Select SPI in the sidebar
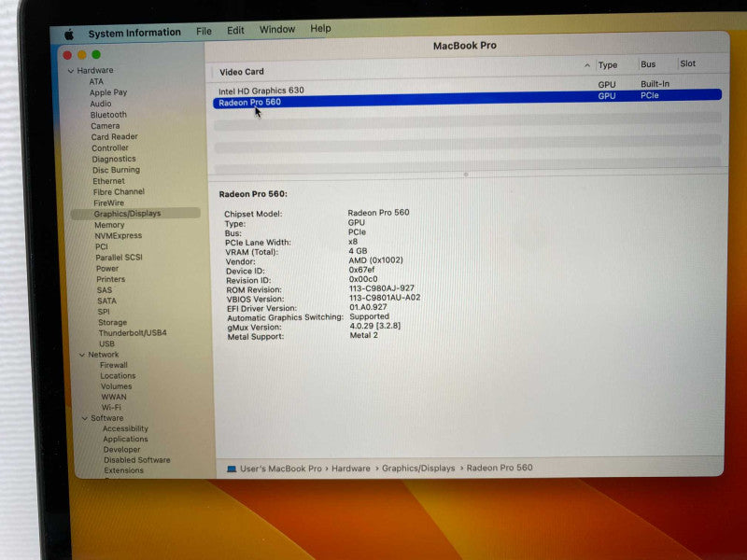The height and width of the screenshot is (560, 747). tap(104, 312)
